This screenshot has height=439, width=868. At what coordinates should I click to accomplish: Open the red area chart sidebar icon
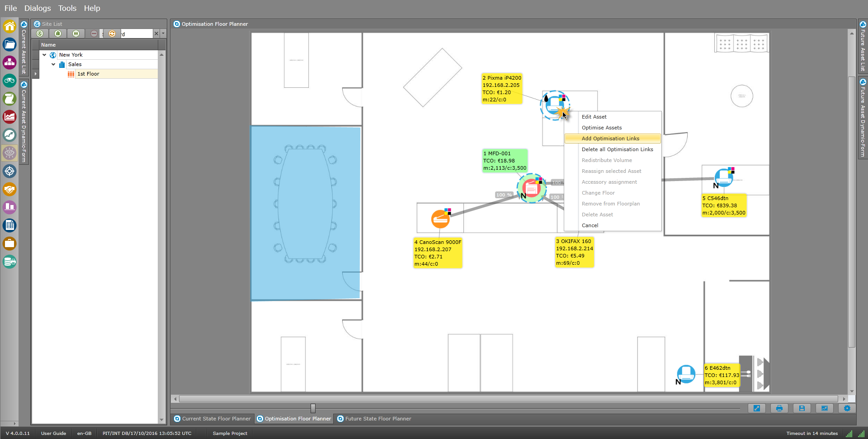(x=9, y=117)
